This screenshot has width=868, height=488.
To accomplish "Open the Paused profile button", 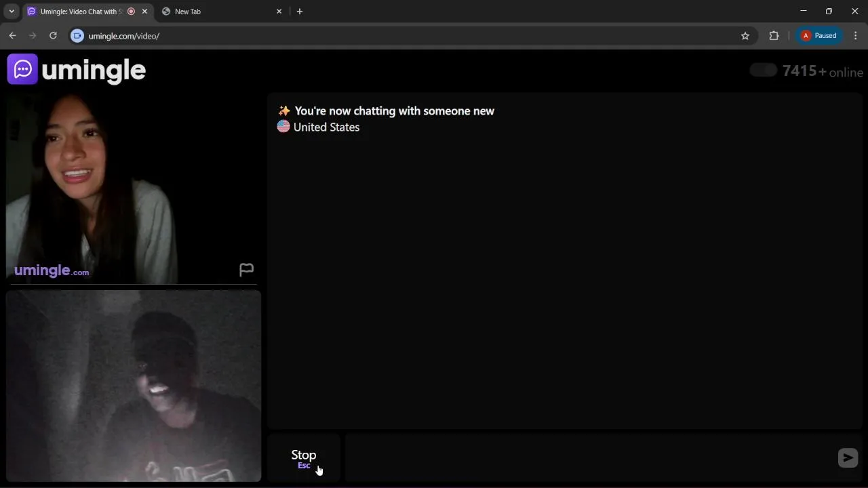I will coord(819,36).
